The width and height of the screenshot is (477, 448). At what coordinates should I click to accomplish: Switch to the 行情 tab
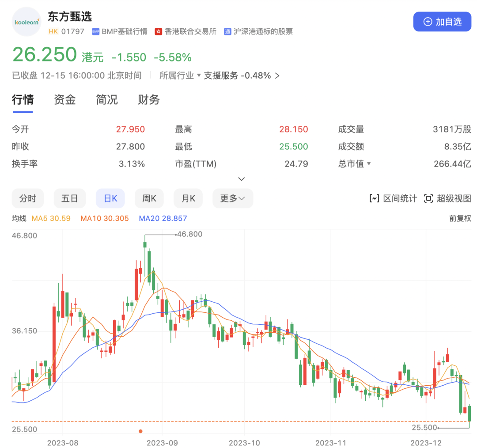click(x=23, y=100)
